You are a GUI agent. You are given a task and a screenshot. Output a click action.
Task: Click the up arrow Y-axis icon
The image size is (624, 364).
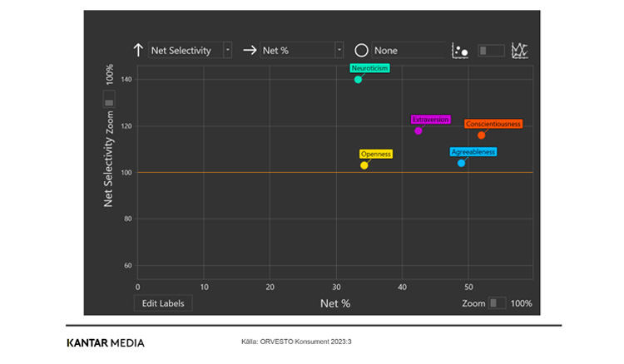point(138,50)
